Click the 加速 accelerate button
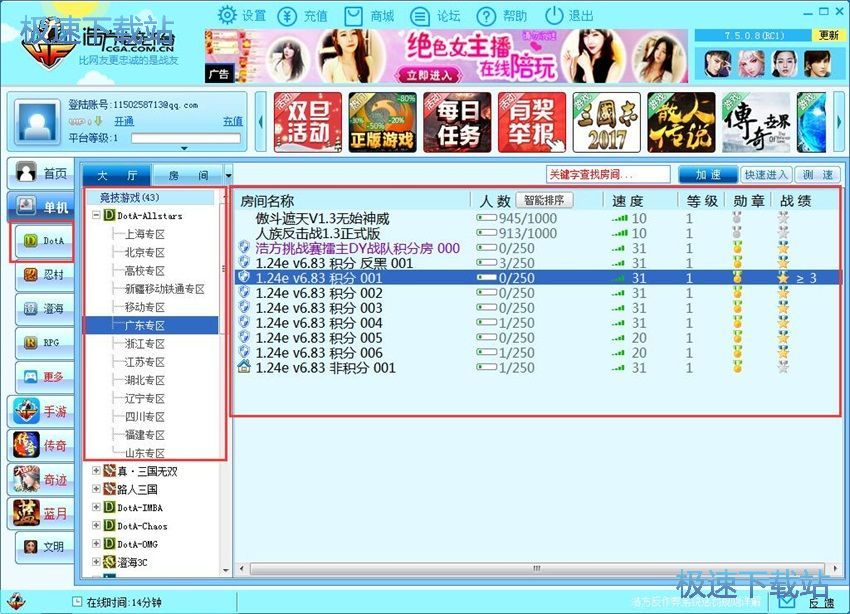The image size is (850, 614). (708, 174)
